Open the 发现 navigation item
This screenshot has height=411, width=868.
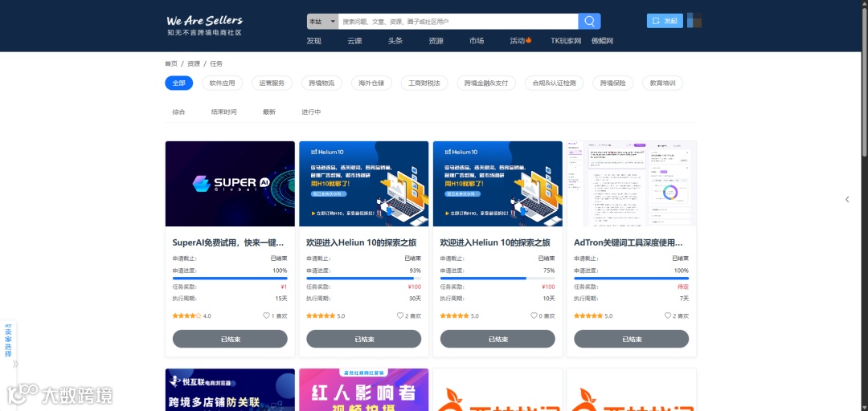(314, 41)
